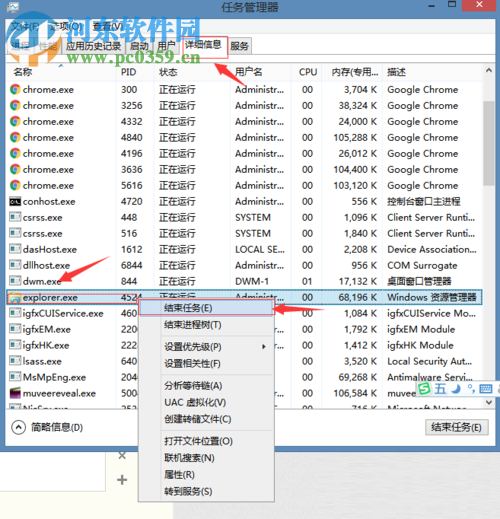Choose 结束进程树(T) in the context menu

pyautogui.click(x=206, y=325)
